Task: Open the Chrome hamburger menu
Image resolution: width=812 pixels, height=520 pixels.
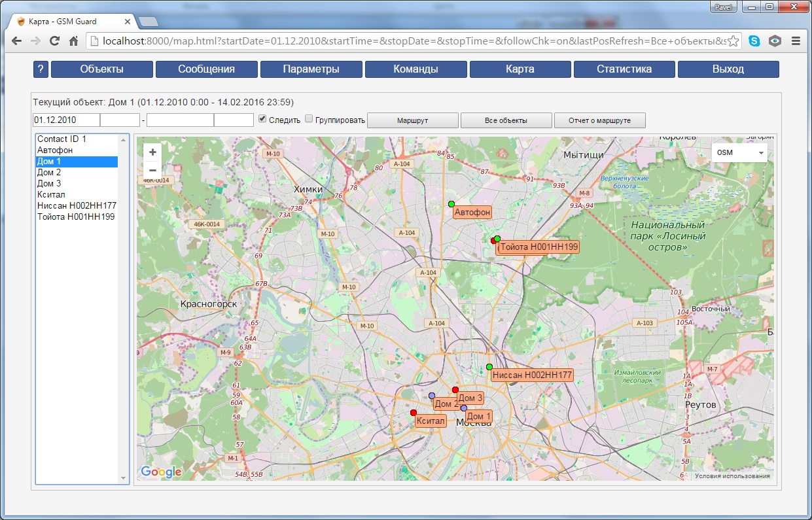Action: (796, 41)
